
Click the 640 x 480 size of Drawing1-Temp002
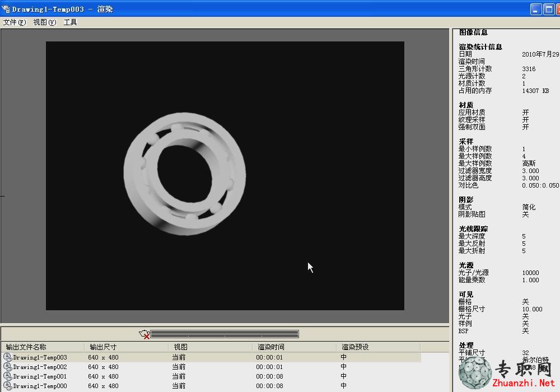tap(103, 367)
